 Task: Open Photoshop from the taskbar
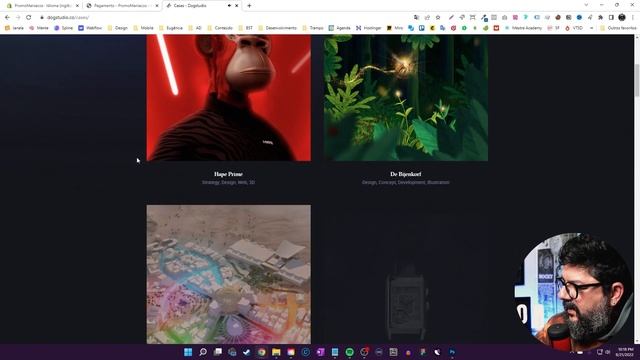tap(452, 352)
